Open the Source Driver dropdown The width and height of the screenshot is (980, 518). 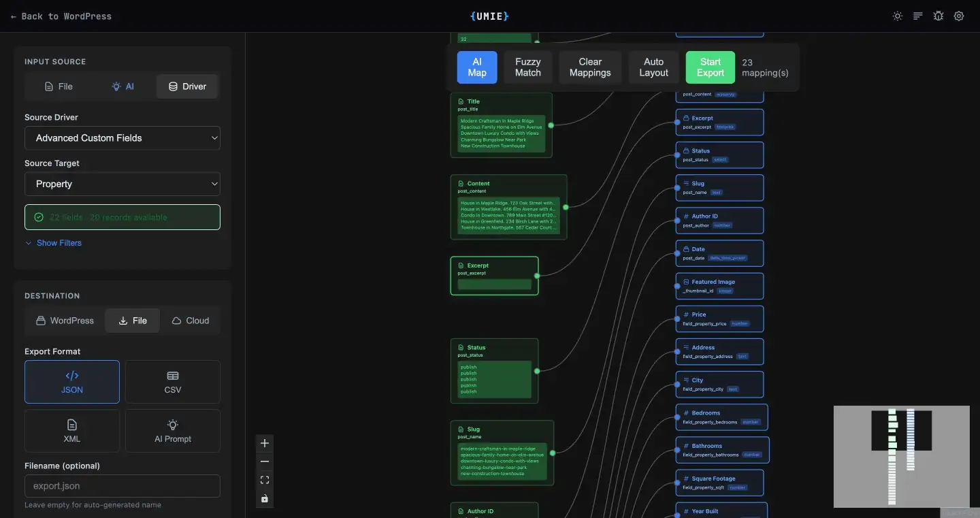122,137
